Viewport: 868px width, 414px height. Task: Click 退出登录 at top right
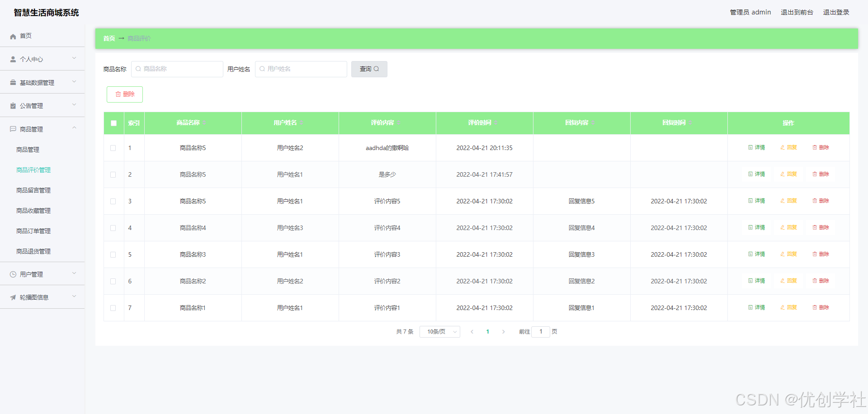(836, 12)
